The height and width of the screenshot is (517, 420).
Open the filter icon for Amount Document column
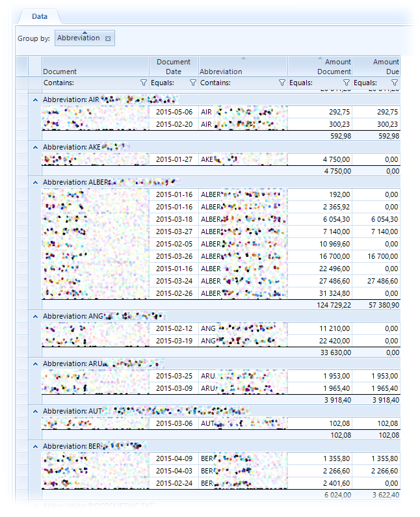tap(347, 83)
